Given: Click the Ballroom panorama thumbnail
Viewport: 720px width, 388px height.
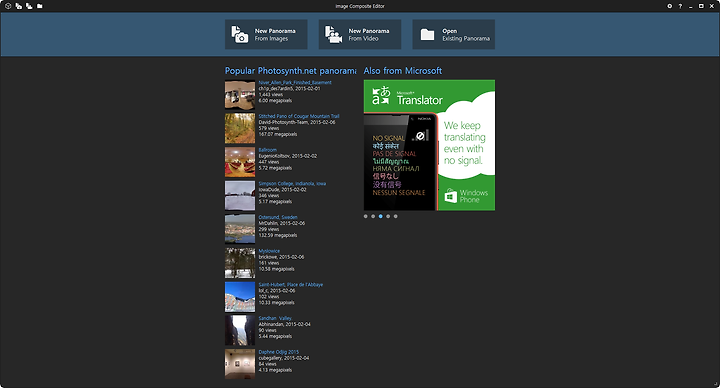Looking at the screenshot, I should [x=240, y=162].
